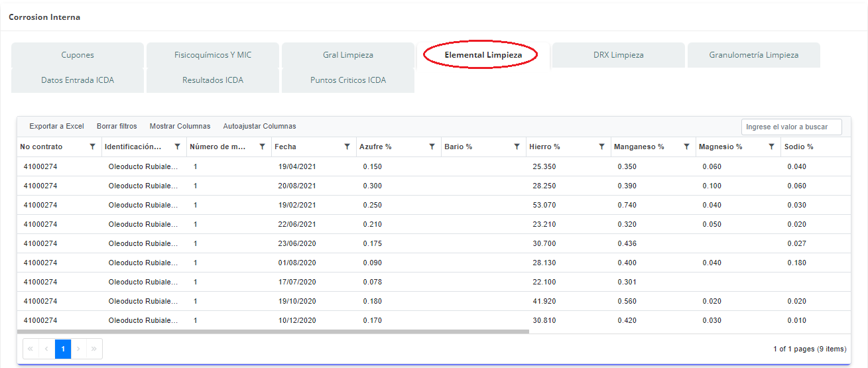Click the Bario % filter icon

[517, 147]
